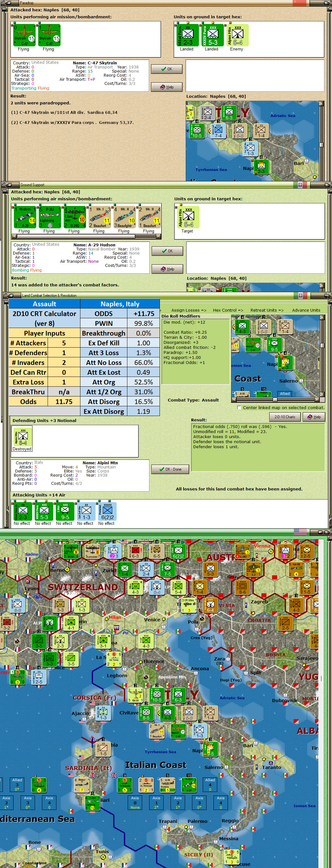The width and height of the screenshot is (332, 868).
Task: Select the 101st Para. landed unit in Paradrop window
Action: pyautogui.click(x=187, y=35)
